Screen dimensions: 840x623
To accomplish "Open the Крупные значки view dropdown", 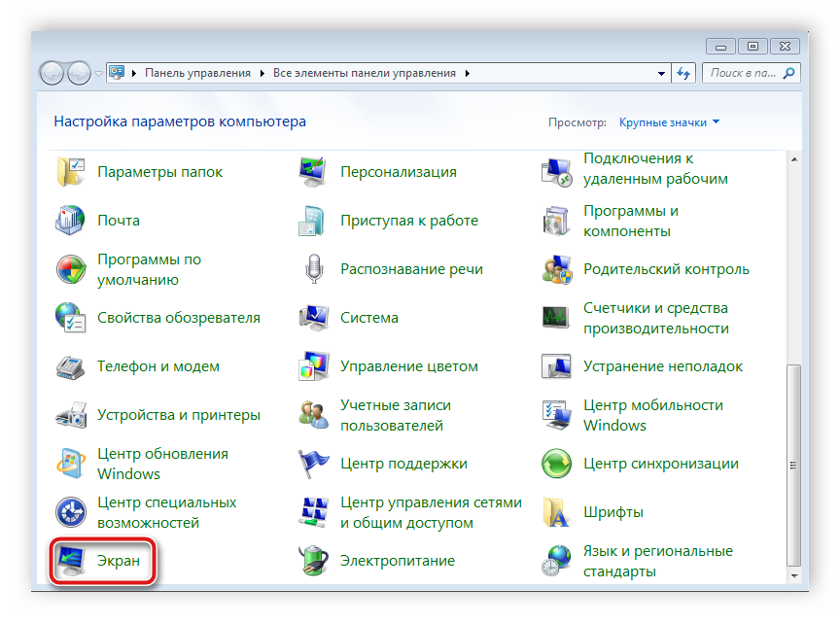I will [x=670, y=122].
